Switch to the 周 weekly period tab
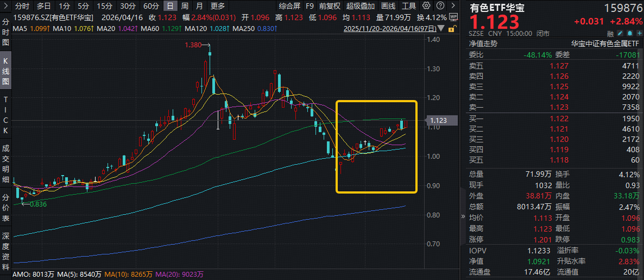 [185, 7]
